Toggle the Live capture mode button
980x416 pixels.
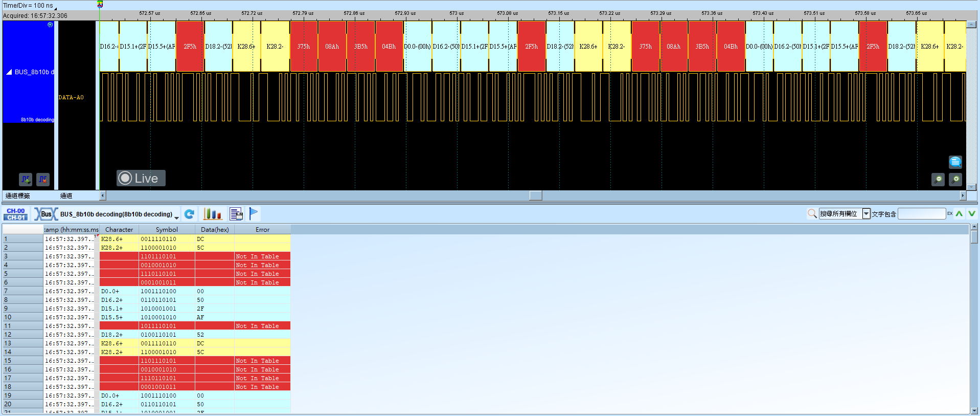click(141, 178)
